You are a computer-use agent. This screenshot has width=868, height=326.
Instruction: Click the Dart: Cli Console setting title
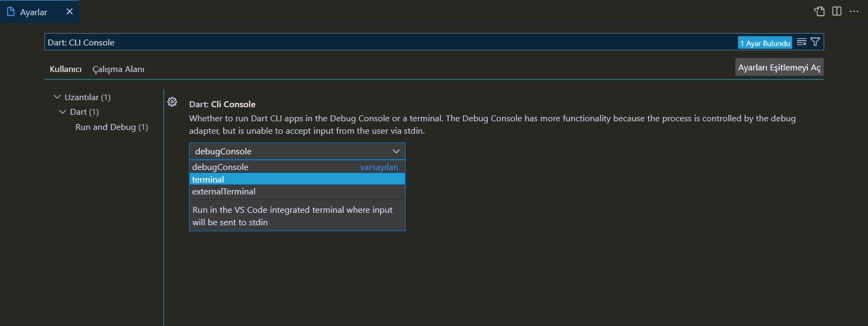click(222, 104)
